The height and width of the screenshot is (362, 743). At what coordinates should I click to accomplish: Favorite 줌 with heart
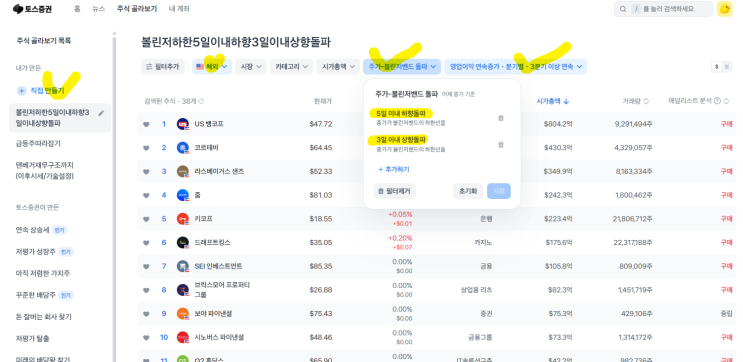click(x=146, y=195)
